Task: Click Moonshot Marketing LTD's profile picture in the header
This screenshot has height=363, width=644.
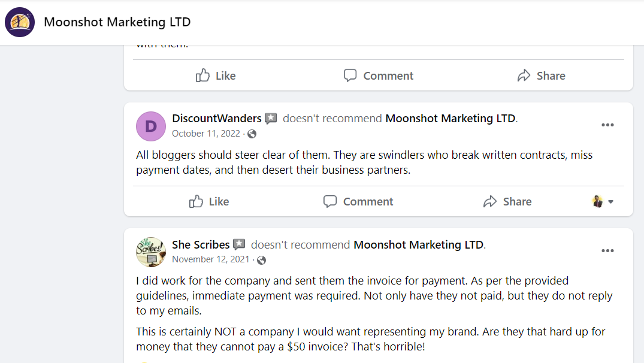Action: [20, 22]
